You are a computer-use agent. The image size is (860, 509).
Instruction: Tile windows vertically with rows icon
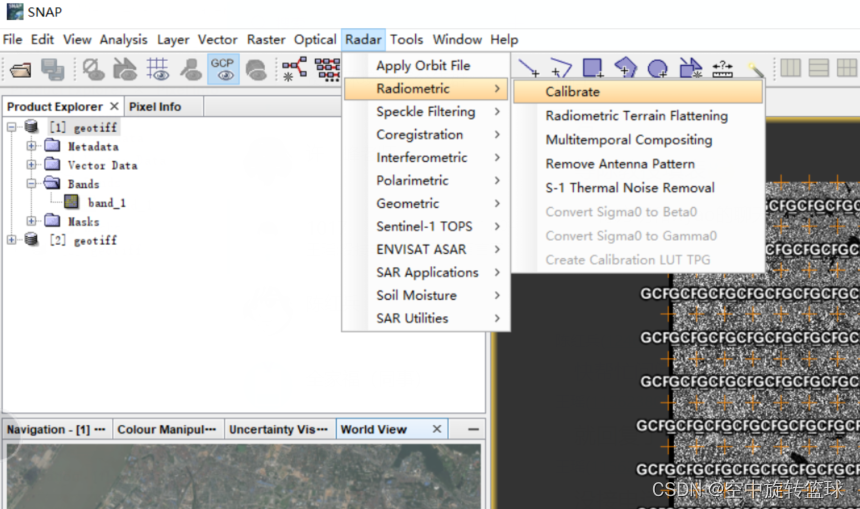pyautogui.click(x=818, y=68)
